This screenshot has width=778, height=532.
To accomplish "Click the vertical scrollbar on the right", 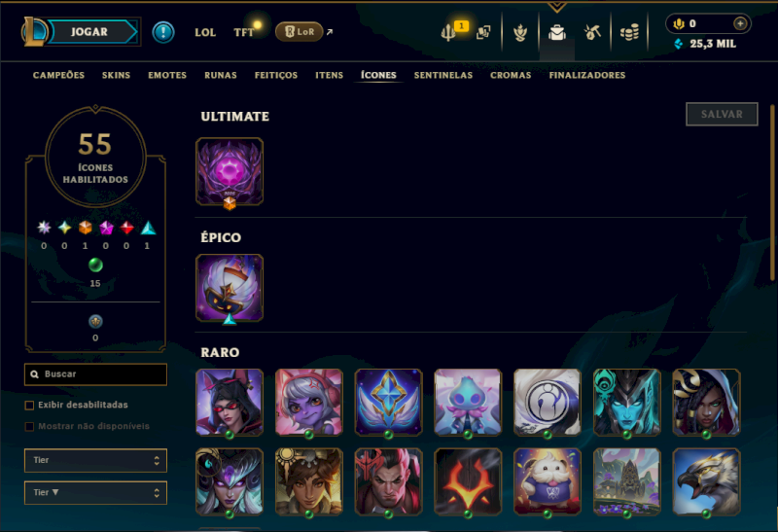I will [x=772, y=193].
